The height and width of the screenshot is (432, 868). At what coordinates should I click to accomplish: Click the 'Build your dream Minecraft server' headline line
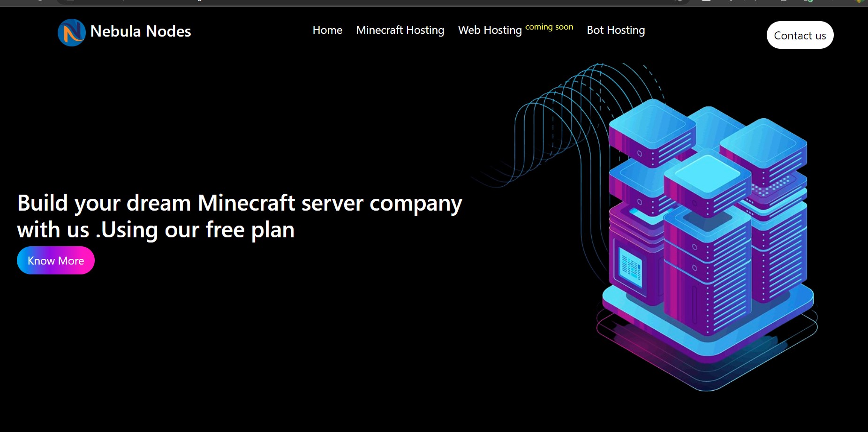[x=239, y=203]
